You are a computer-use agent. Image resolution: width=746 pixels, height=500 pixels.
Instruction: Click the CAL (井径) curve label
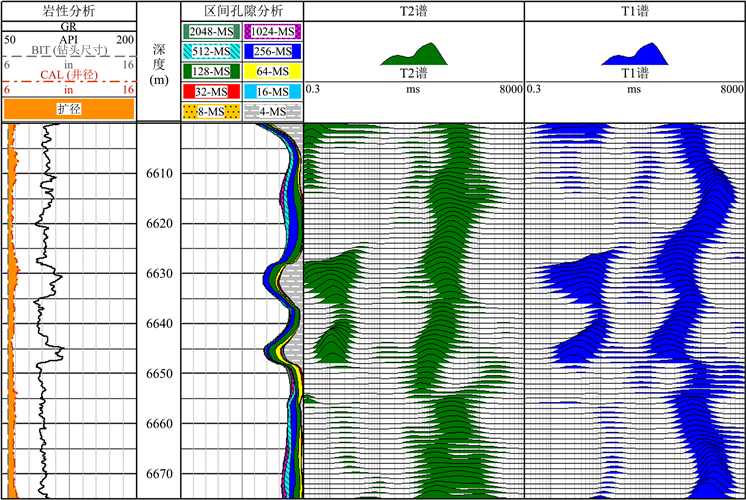[69, 75]
